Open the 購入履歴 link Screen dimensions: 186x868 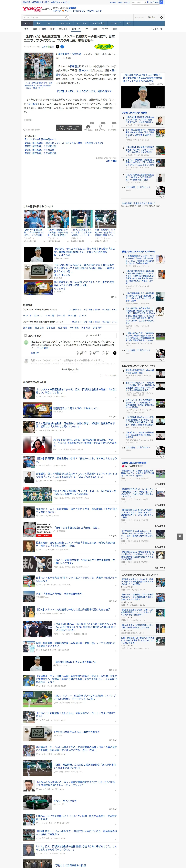(x=152, y=18)
